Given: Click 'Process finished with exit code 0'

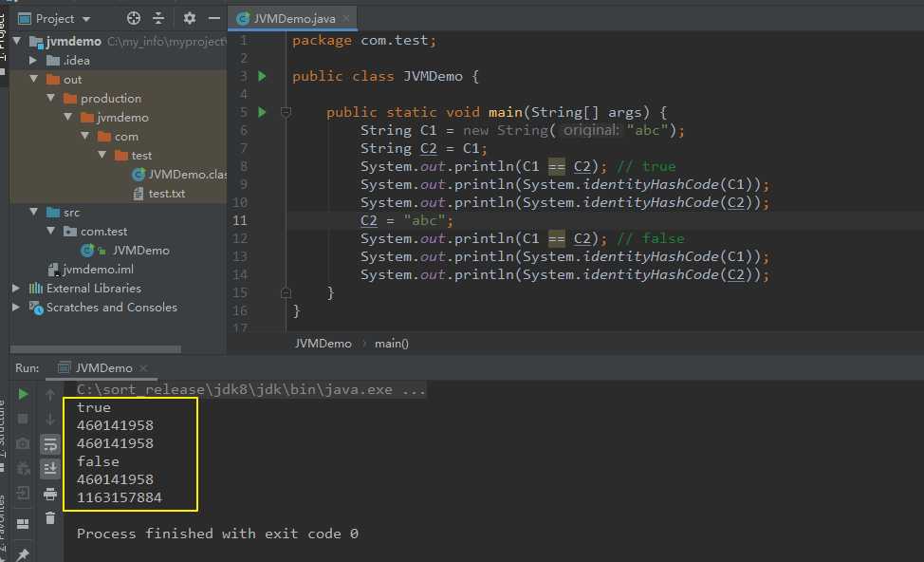Looking at the screenshot, I should [x=217, y=534].
